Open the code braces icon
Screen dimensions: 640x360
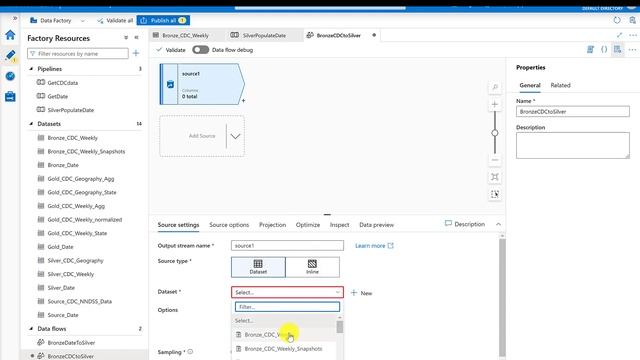(604, 50)
